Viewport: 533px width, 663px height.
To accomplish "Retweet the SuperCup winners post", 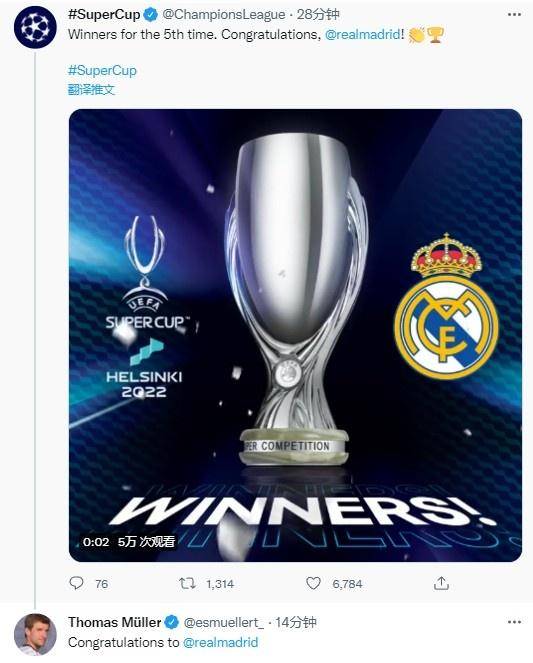I will point(187,584).
